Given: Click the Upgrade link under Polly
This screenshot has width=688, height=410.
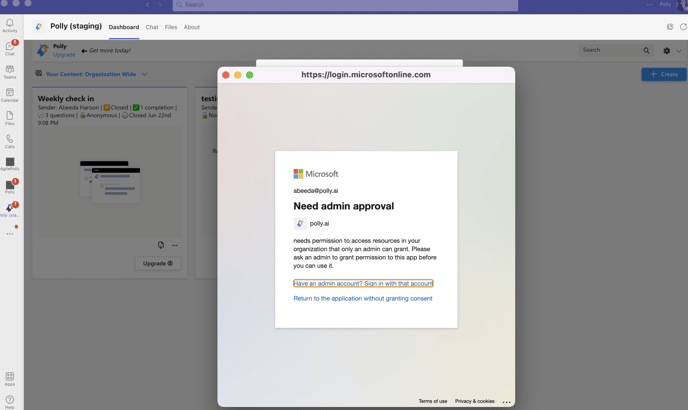Looking at the screenshot, I should pos(64,55).
